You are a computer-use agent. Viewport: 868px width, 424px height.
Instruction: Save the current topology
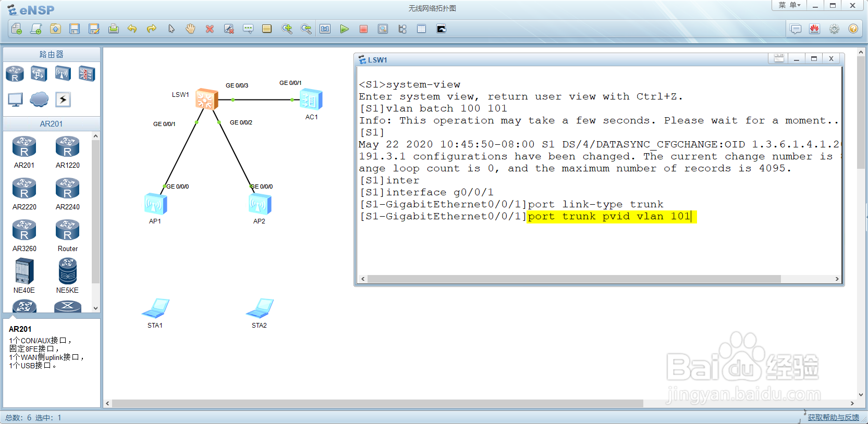[x=75, y=29]
